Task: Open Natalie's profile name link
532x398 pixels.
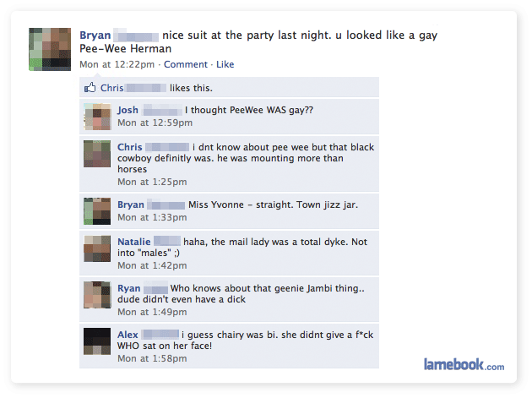Action: click(133, 242)
